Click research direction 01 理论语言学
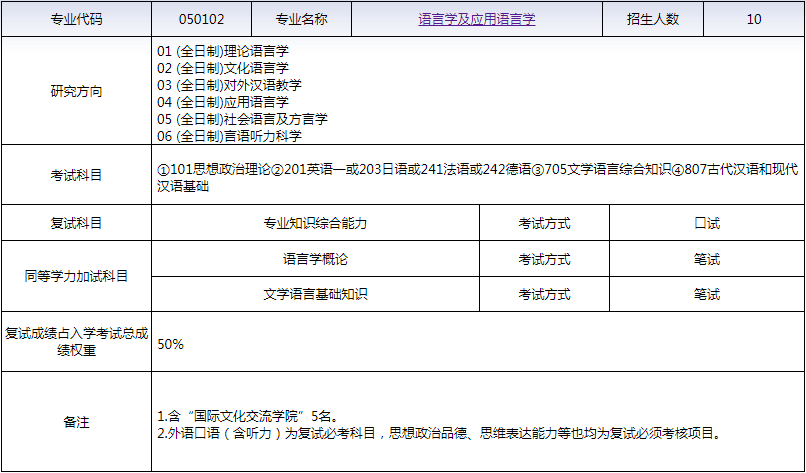Viewport: 806px width, 473px height. [230, 51]
